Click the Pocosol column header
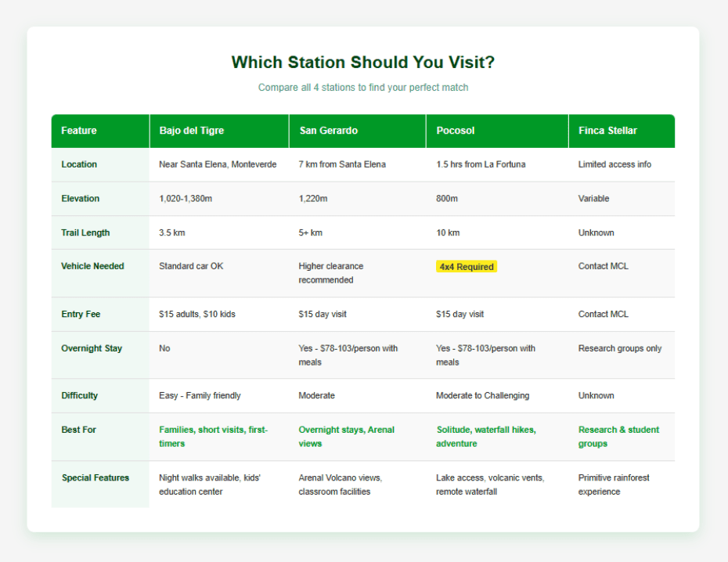This screenshot has height=562, width=728. point(459,131)
